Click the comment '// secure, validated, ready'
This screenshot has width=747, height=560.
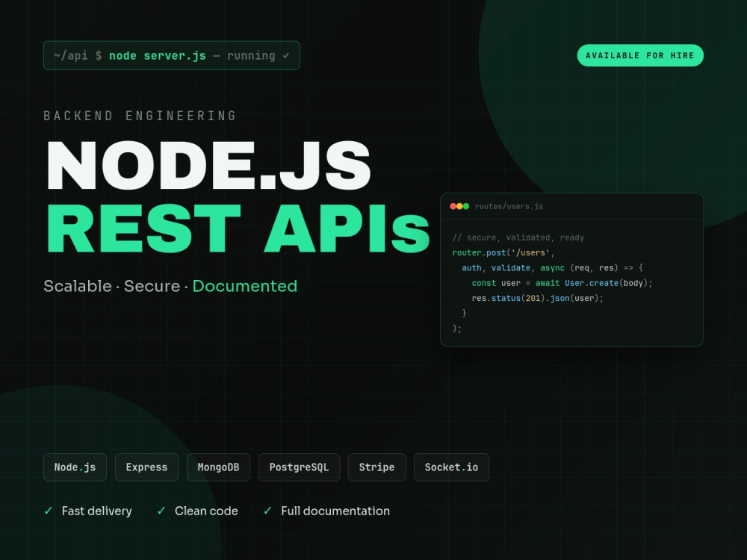518,237
